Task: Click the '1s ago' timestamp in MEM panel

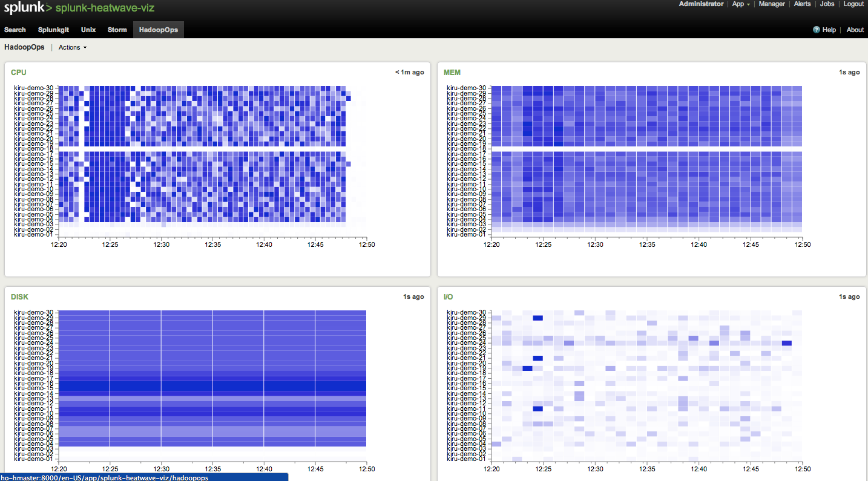Action: (x=849, y=72)
